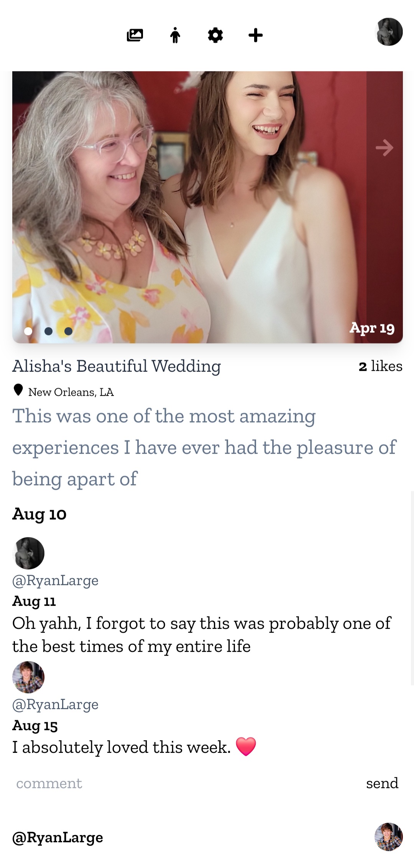Go to next photo with arrow

pyautogui.click(x=384, y=148)
